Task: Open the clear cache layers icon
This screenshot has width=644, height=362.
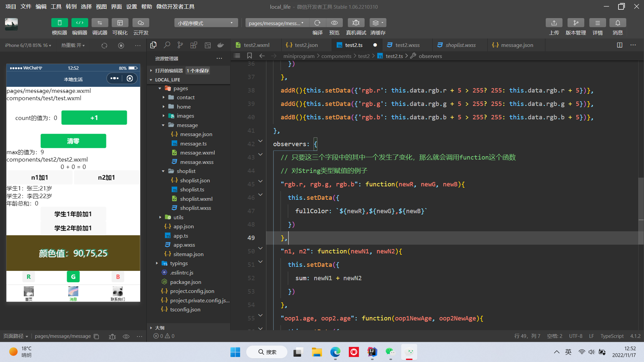Action: (x=378, y=23)
